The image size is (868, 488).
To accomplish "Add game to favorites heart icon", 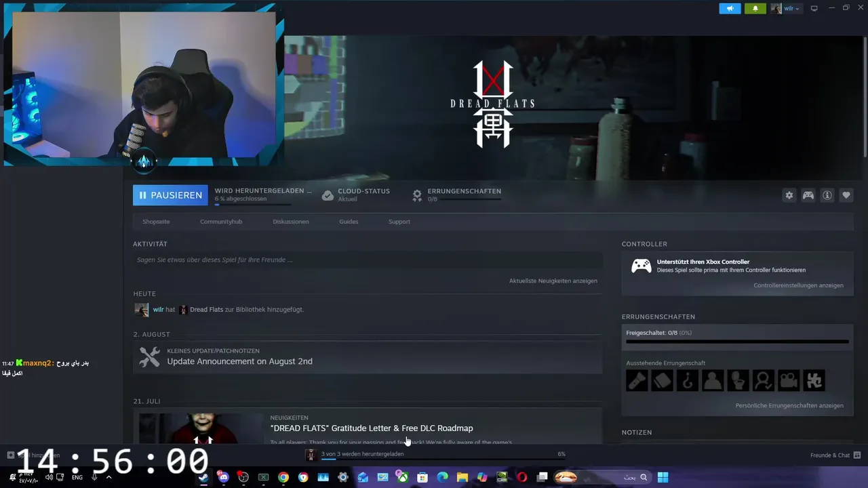I will pos(846,195).
